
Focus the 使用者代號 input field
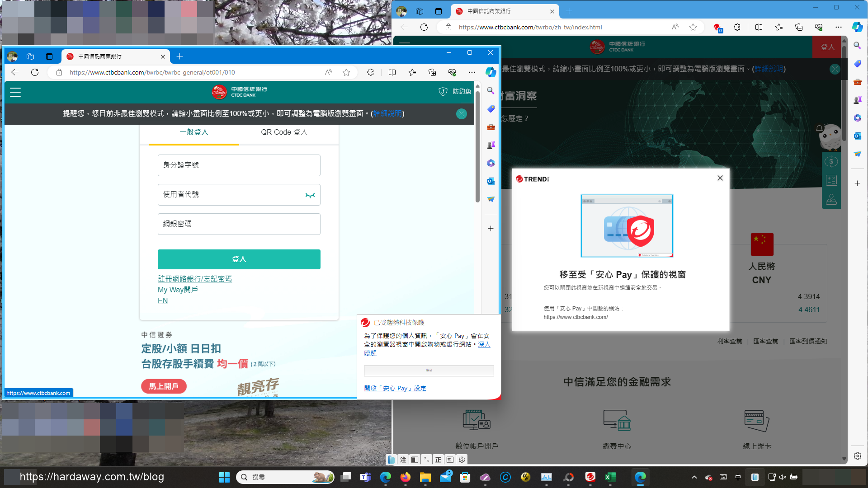tap(239, 195)
